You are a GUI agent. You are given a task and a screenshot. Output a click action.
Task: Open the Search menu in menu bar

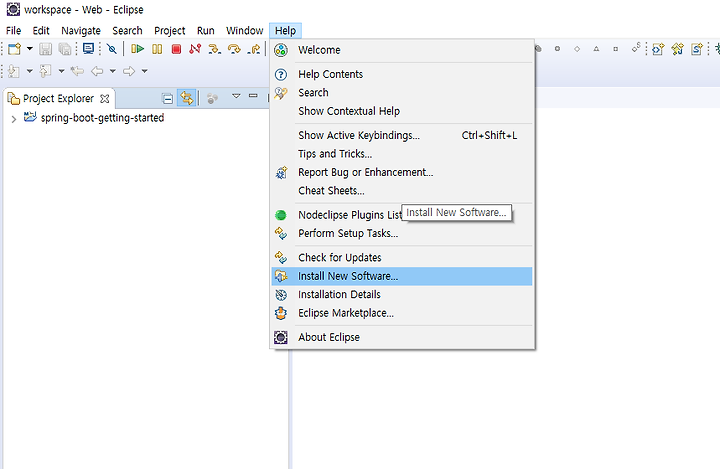coord(127,30)
